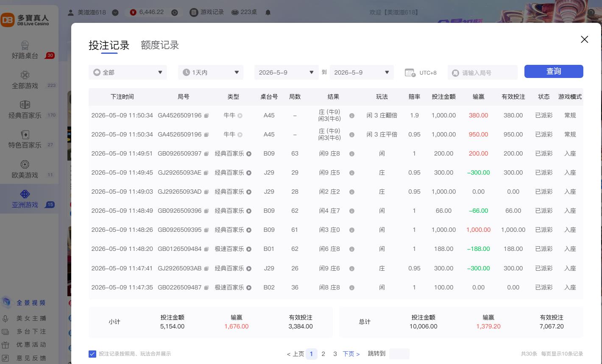602x364 pixels.
Task: Open 多台下注 in sidebar
Action: 25,331
